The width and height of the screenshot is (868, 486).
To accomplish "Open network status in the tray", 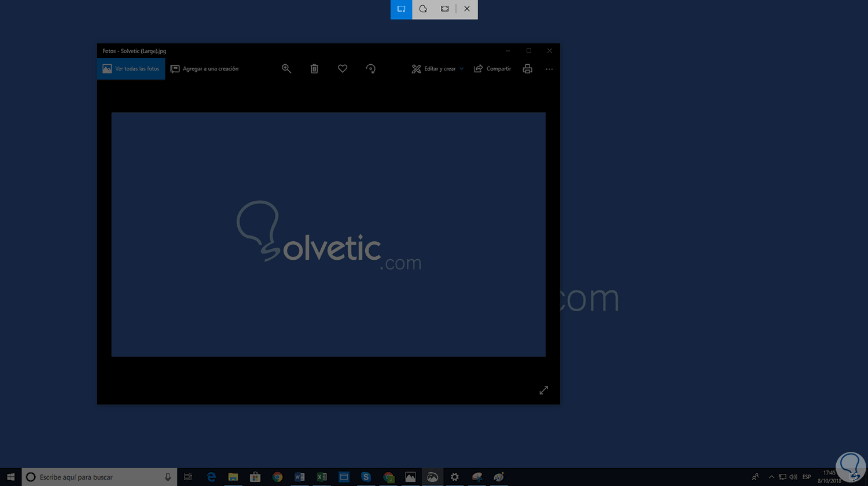I will coord(782,477).
